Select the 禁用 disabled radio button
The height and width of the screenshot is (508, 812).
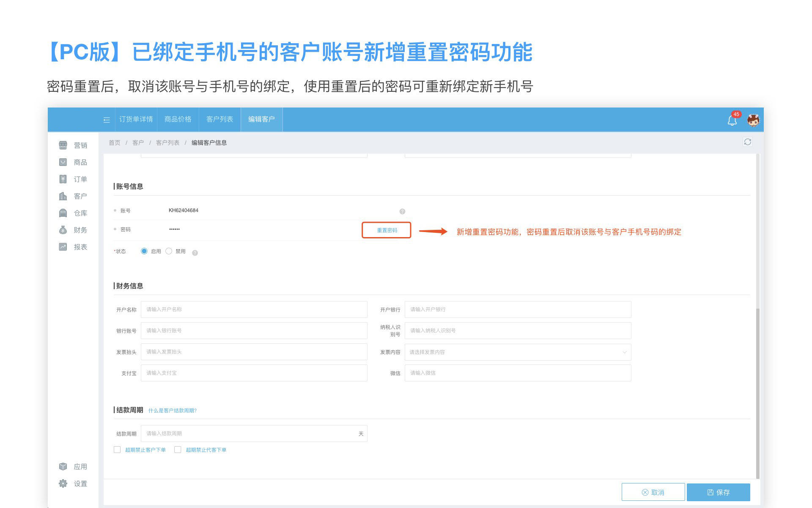point(169,251)
